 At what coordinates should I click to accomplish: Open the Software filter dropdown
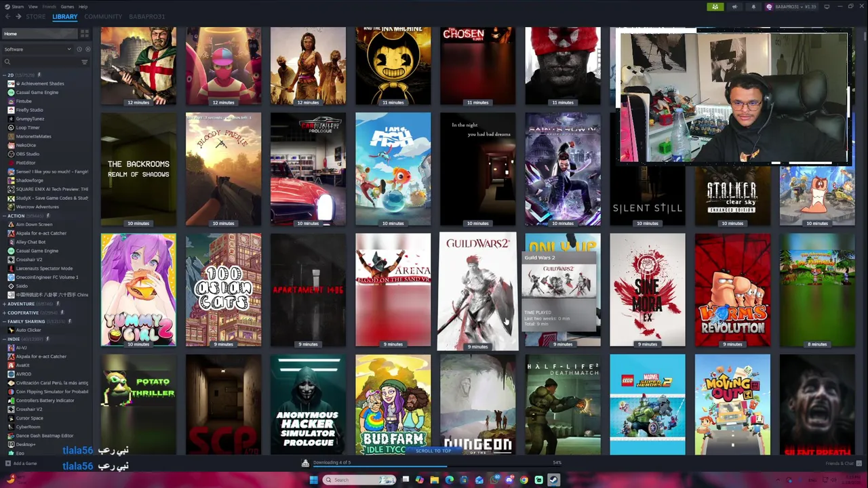(37, 49)
